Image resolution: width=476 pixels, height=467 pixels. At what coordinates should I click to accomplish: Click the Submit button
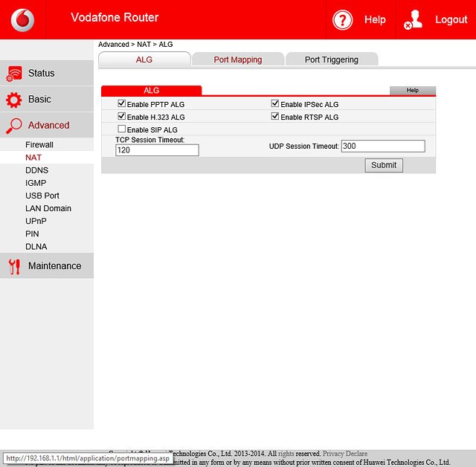[x=384, y=165]
